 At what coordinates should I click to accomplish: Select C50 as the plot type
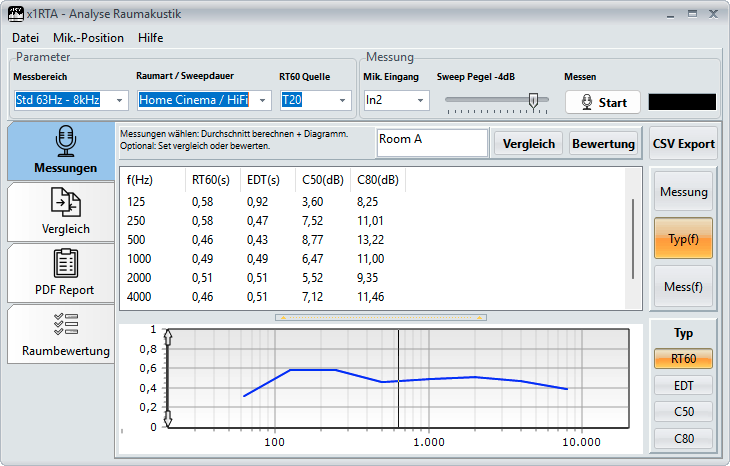coord(683,411)
